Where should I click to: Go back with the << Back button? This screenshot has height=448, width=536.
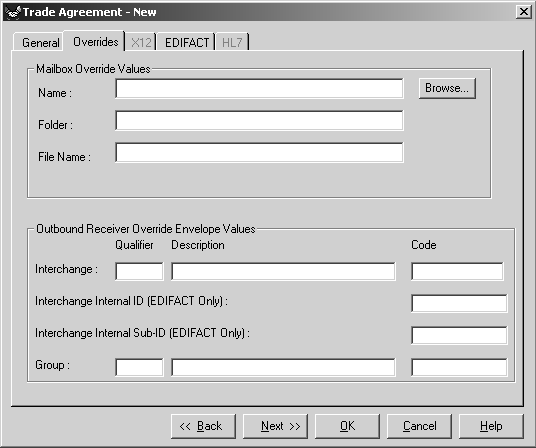click(203, 426)
